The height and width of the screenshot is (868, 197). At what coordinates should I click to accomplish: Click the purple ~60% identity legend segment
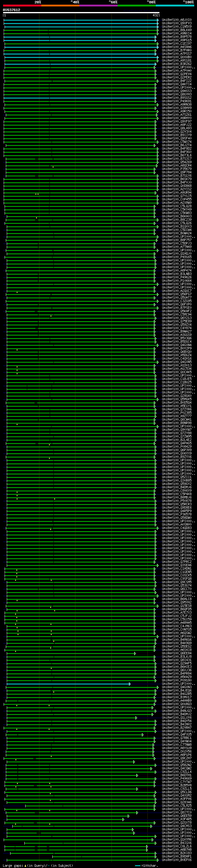click(x=99, y=6)
